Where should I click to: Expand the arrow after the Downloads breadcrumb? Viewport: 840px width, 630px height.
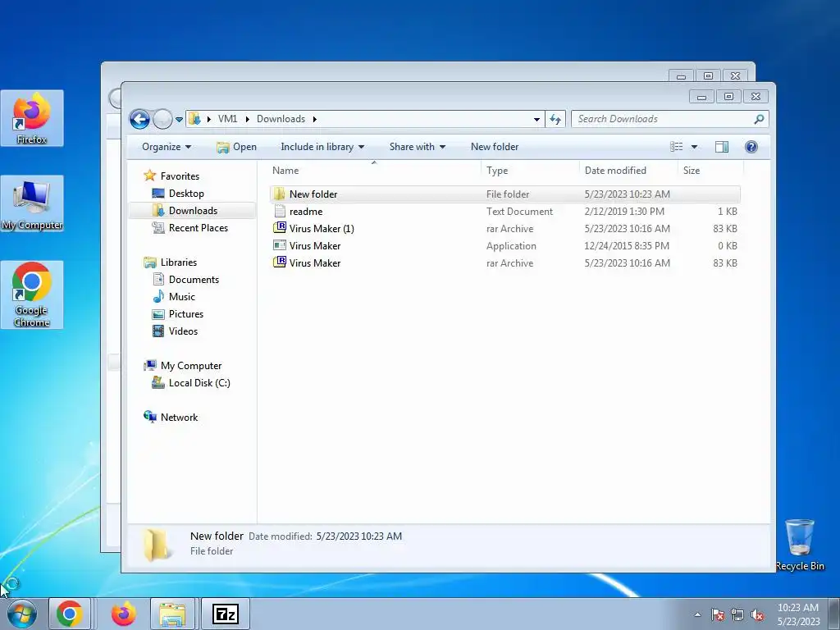pyautogui.click(x=314, y=119)
